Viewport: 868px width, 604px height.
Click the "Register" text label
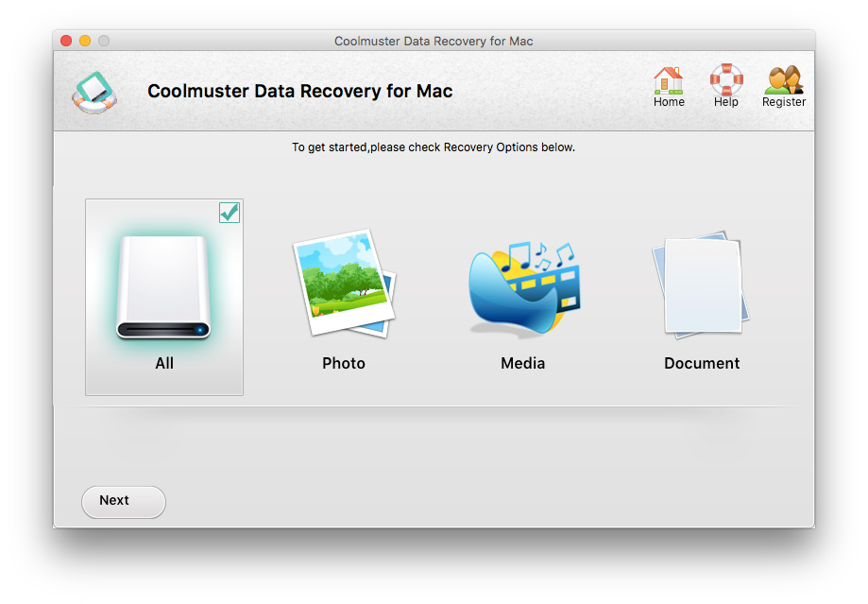pos(784,102)
